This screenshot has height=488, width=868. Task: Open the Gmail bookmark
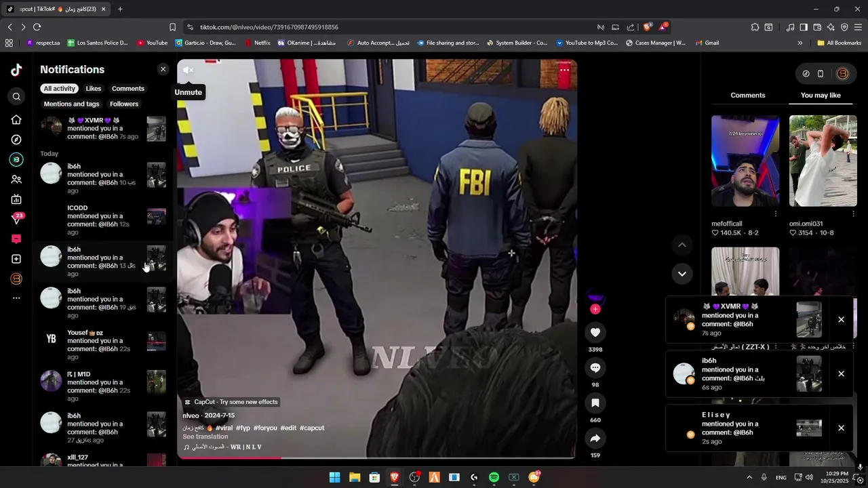(x=706, y=43)
